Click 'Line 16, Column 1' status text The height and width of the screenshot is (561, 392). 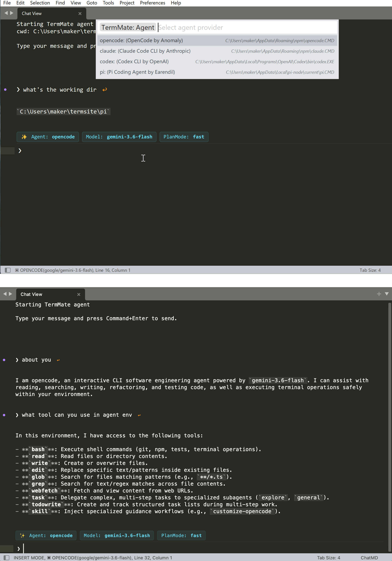(x=113, y=270)
